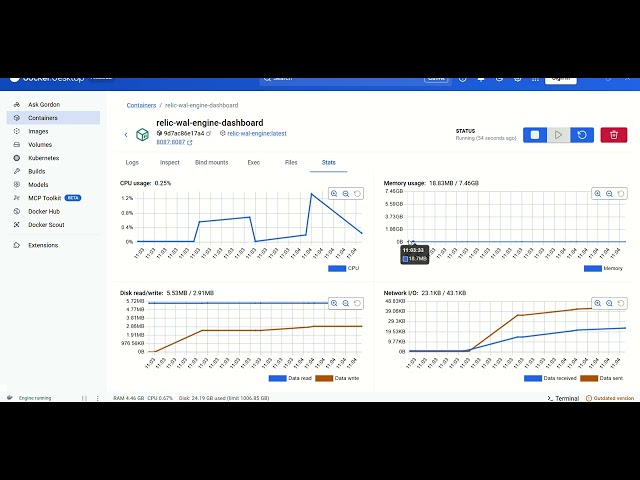Viewport: 640px width, 480px height.
Task: Click the Running (54 seconds ago) status text
Action: click(x=486, y=138)
